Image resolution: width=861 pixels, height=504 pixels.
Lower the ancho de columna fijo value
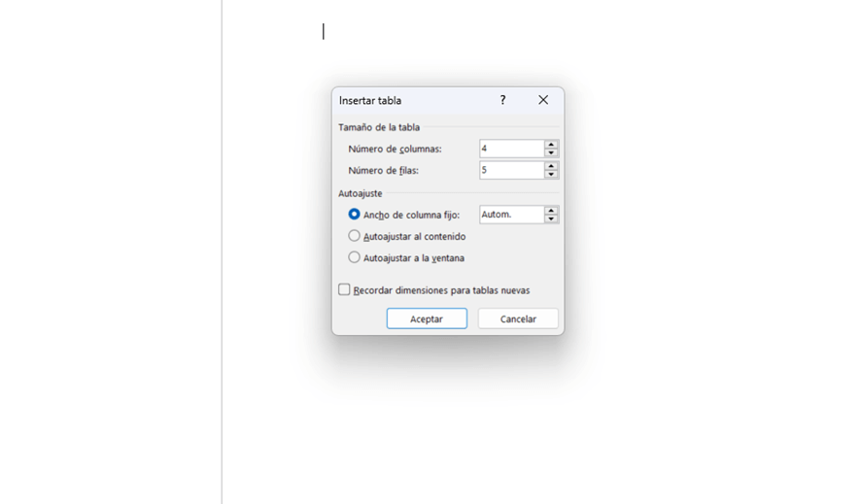pyautogui.click(x=551, y=218)
